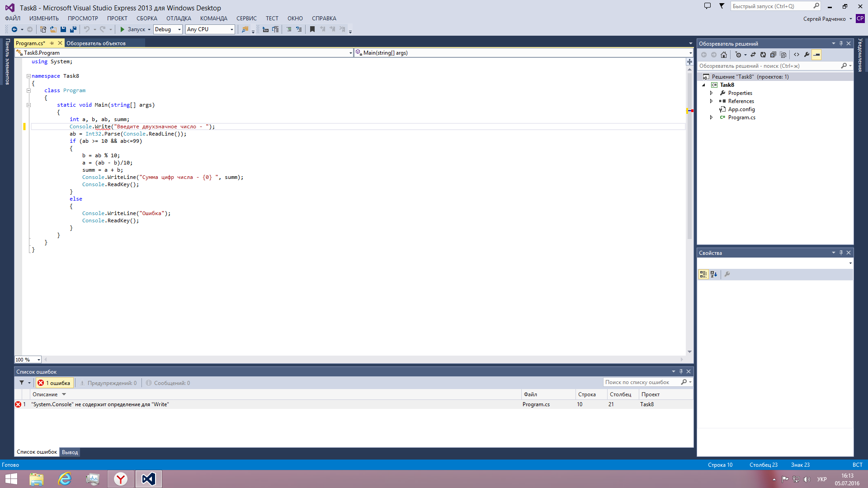Click the View Code angle-brackets icon

click(x=797, y=55)
